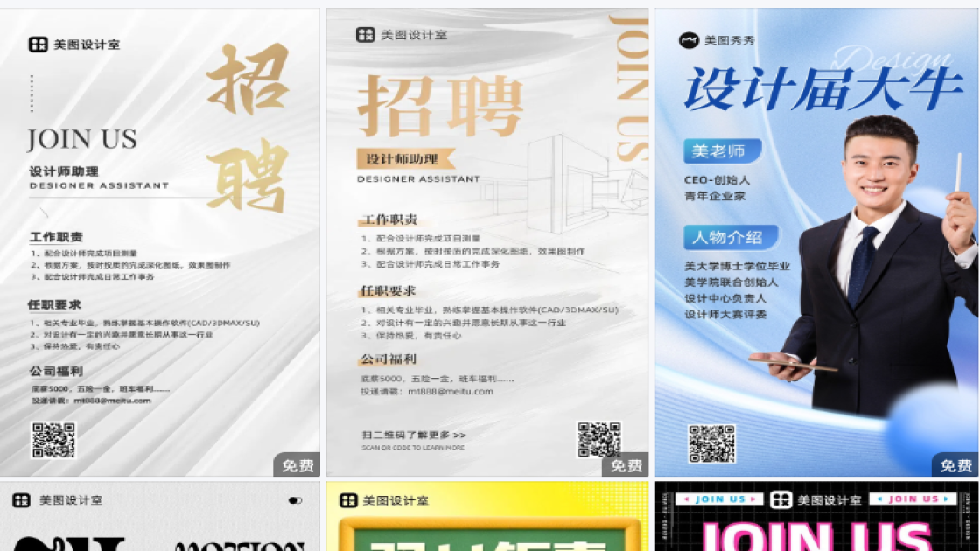Click CEO-创始人 text on the blue poster

(x=717, y=180)
